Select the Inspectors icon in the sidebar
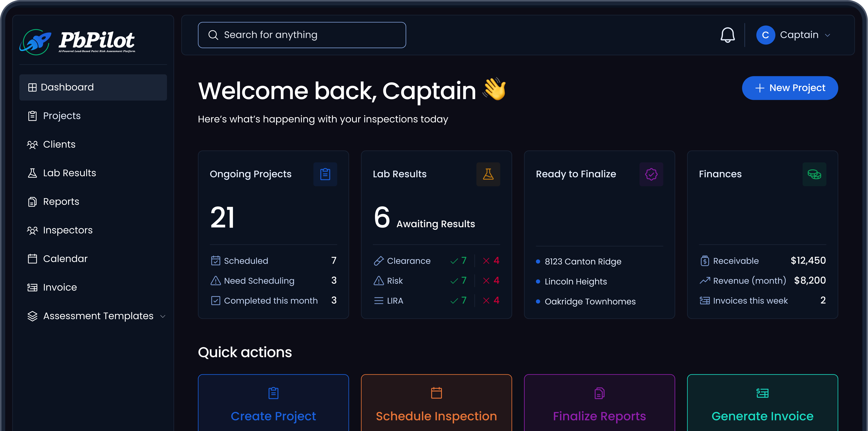The width and height of the screenshot is (868, 431). (x=32, y=230)
